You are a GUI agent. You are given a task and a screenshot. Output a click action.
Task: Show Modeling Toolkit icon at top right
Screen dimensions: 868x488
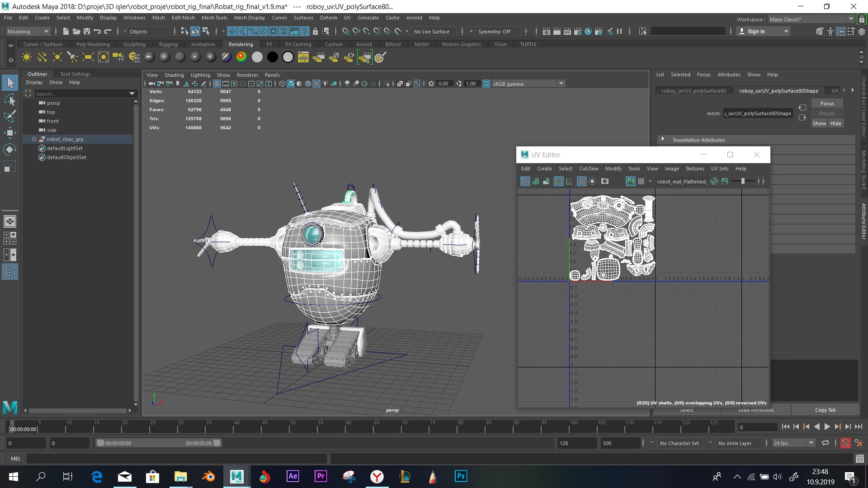tap(820, 32)
